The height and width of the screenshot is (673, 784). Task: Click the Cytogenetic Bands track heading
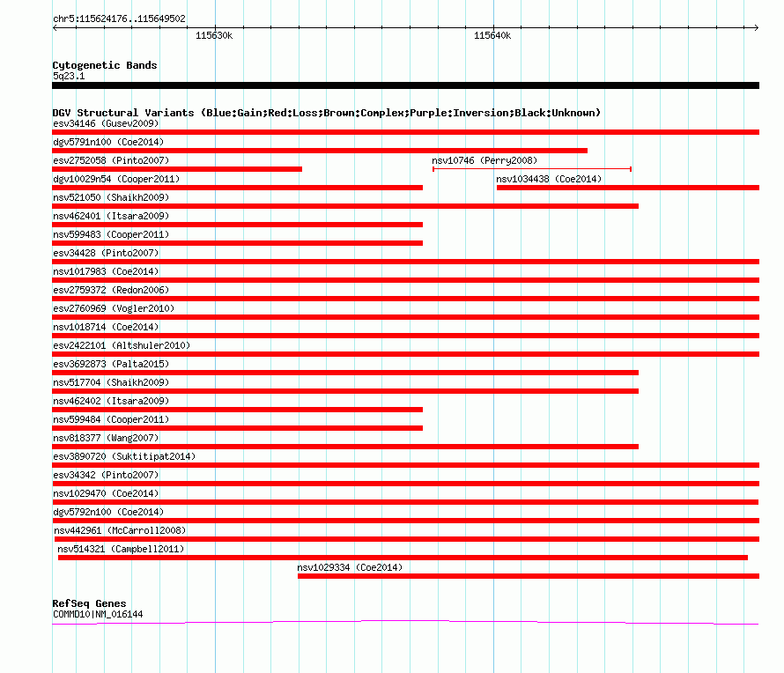point(105,65)
